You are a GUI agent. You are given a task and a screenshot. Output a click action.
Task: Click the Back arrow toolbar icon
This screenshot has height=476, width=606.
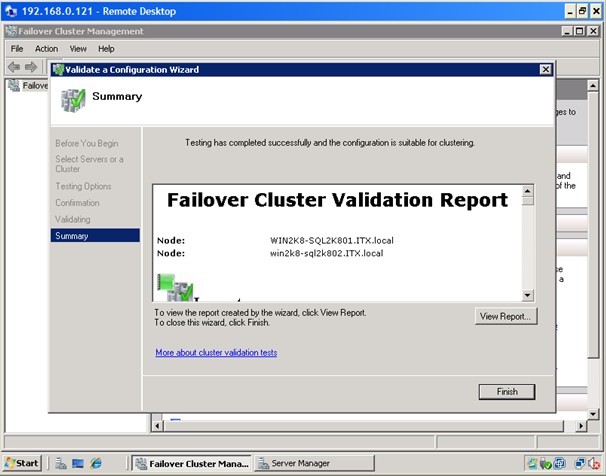click(x=14, y=67)
